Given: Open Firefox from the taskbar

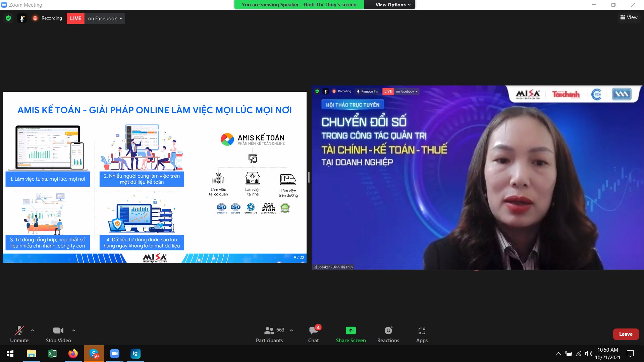Looking at the screenshot, I should pyautogui.click(x=73, y=354).
